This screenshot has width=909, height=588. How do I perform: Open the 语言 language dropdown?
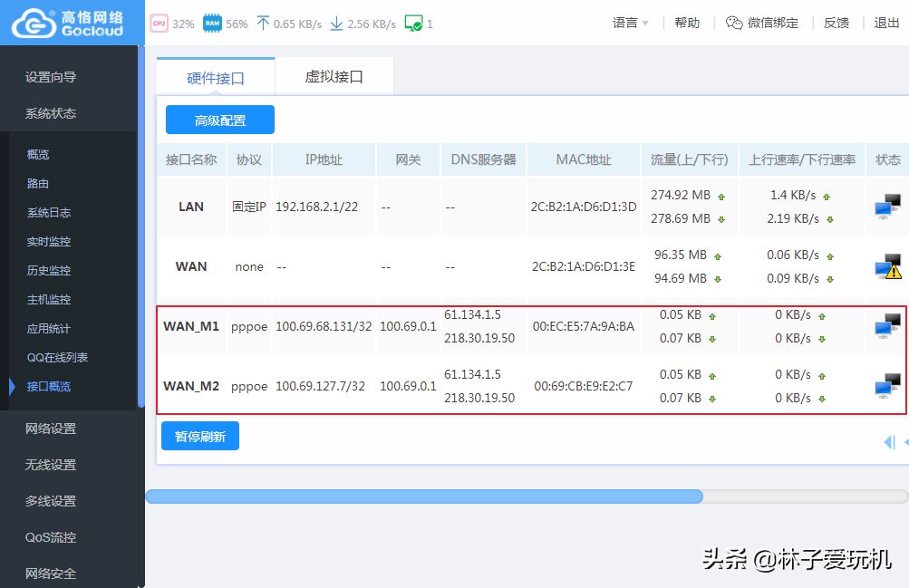pyautogui.click(x=631, y=24)
